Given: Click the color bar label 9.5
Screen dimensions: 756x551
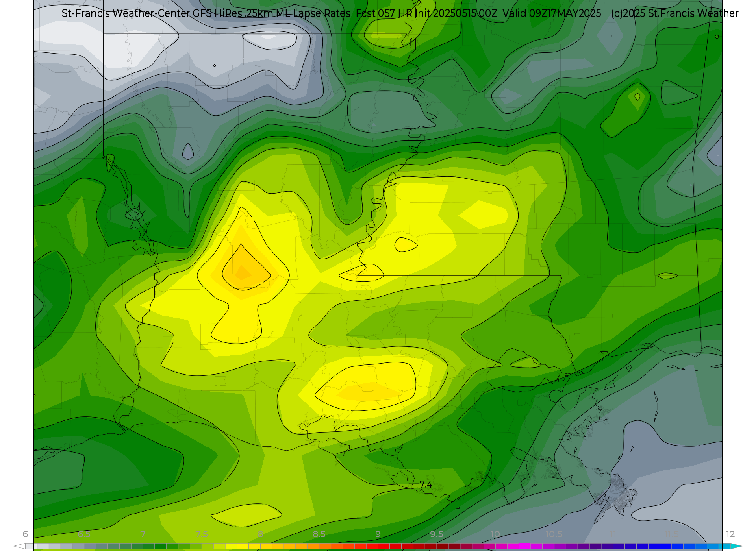Looking at the screenshot, I should [436, 534].
